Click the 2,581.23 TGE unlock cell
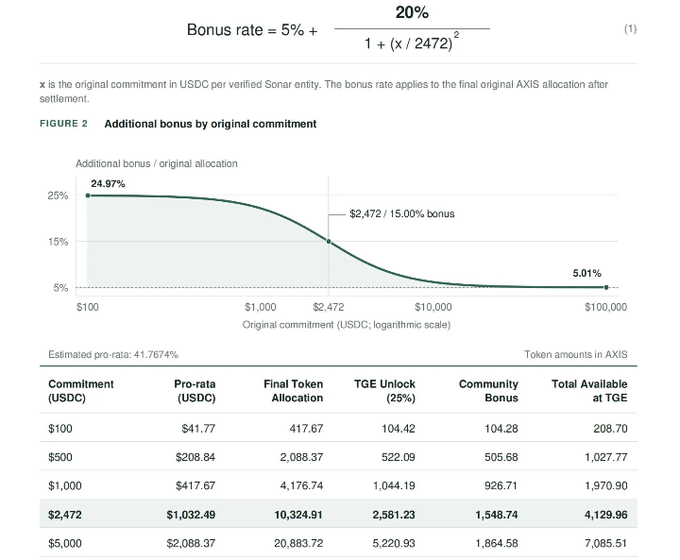The height and width of the screenshot is (560, 680). (394, 515)
